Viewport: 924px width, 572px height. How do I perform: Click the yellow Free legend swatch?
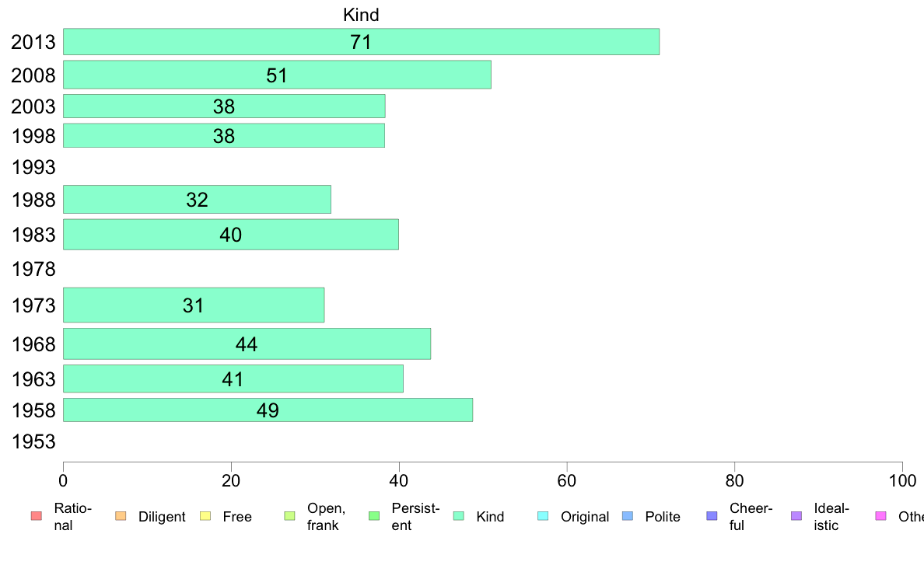(x=205, y=516)
